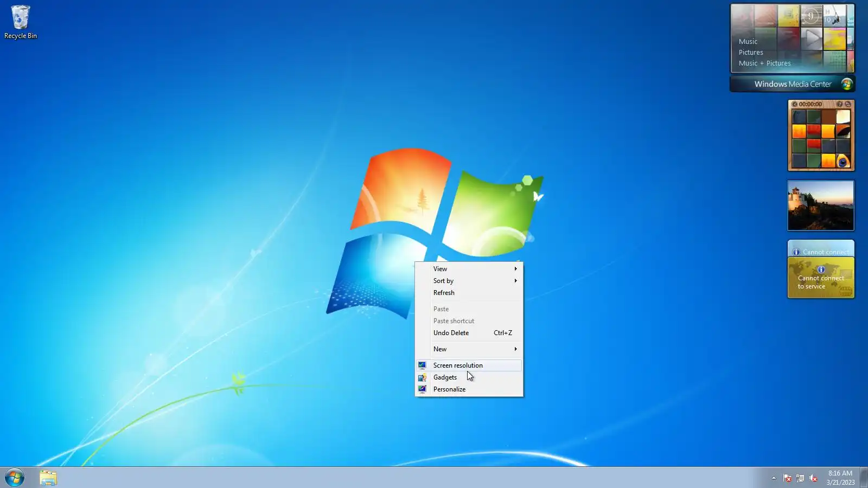Launch Windows Explorer from the taskbar

[x=48, y=478]
